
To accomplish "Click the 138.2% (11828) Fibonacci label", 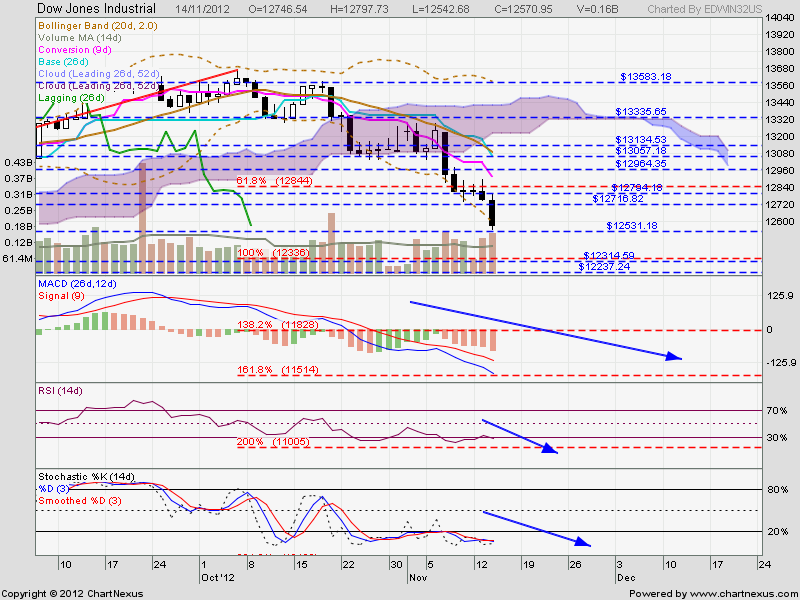I will click(278, 324).
